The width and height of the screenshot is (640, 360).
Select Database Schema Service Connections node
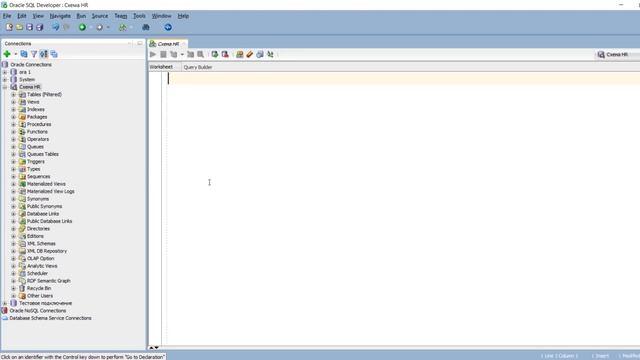point(50,318)
